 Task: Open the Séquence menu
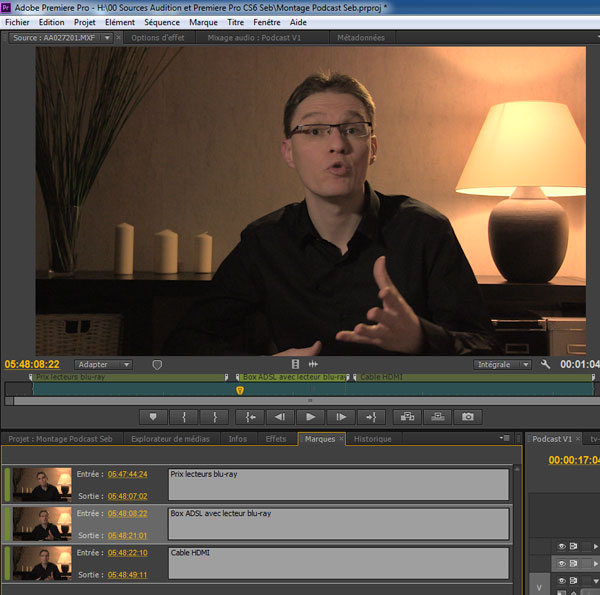[162, 22]
